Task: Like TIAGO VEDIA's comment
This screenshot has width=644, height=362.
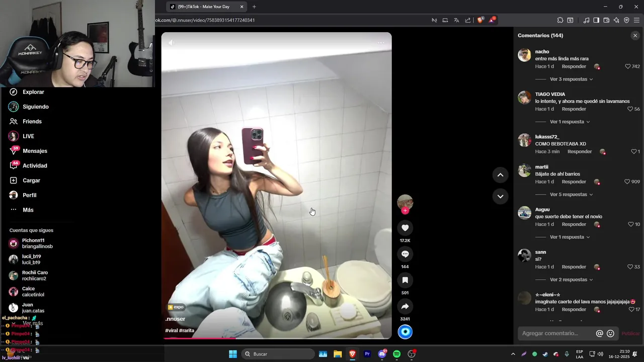Action: tap(630, 109)
